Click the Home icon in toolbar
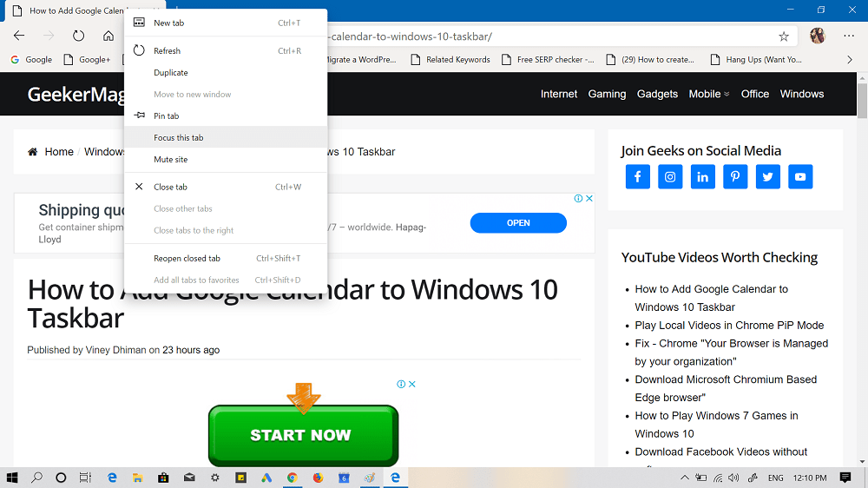Screen dimensions: 868x488 [x=108, y=36]
